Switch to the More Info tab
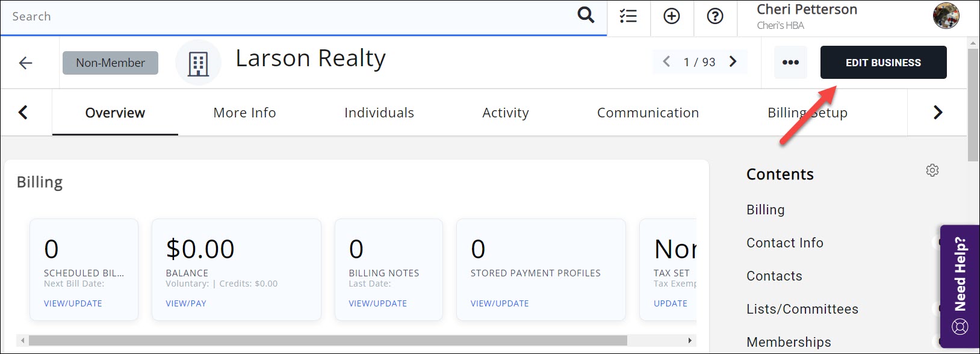The image size is (980, 354). (x=244, y=113)
